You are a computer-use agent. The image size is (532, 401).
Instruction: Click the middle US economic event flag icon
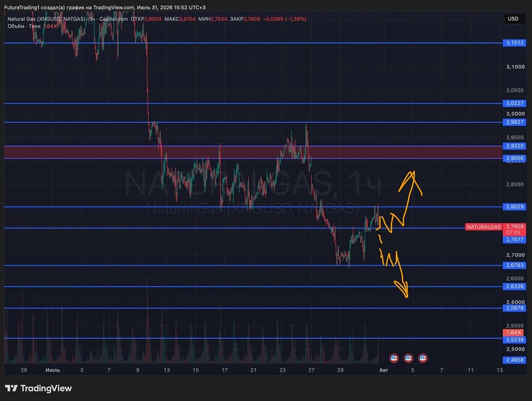[408, 358]
